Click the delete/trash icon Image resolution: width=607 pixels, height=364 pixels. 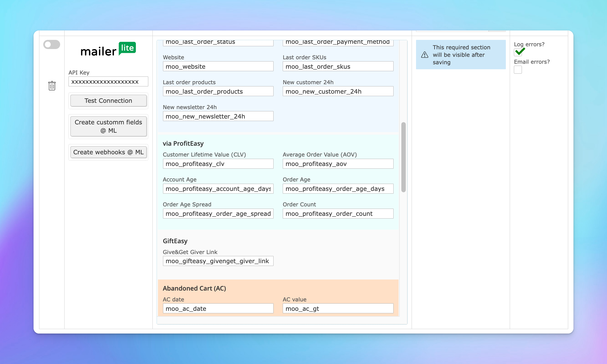click(52, 86)
